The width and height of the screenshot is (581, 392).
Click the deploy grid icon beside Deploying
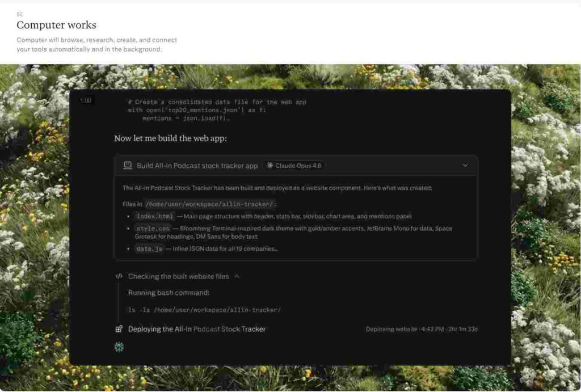[x=119, y=329]
